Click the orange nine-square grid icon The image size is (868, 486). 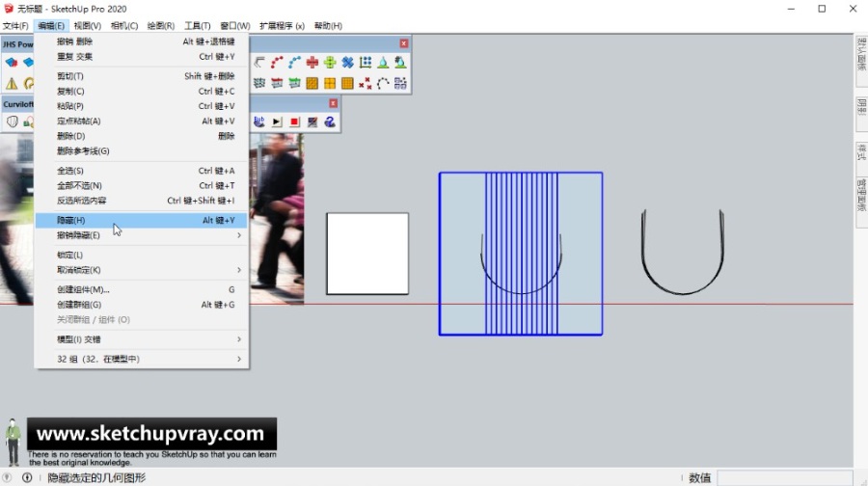pyautogui.click(x=347, y=83)
